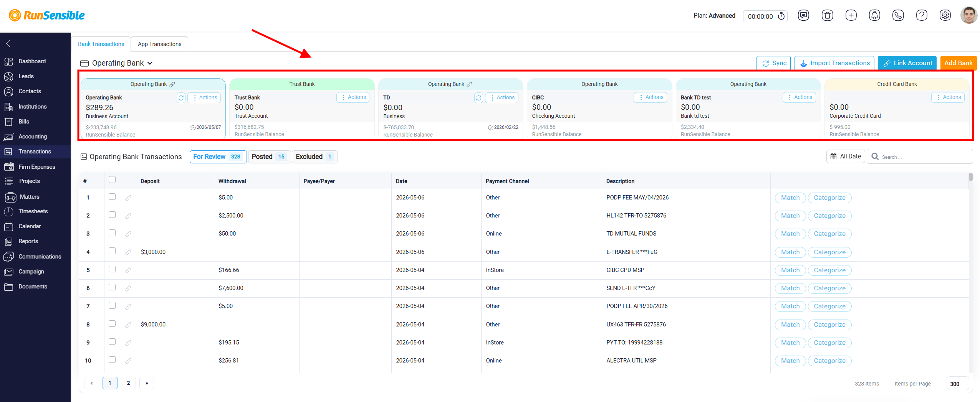Click the orange Add Bank button
Screen dimensions: 980x402
pyautogui.click(x=958, y=63)
